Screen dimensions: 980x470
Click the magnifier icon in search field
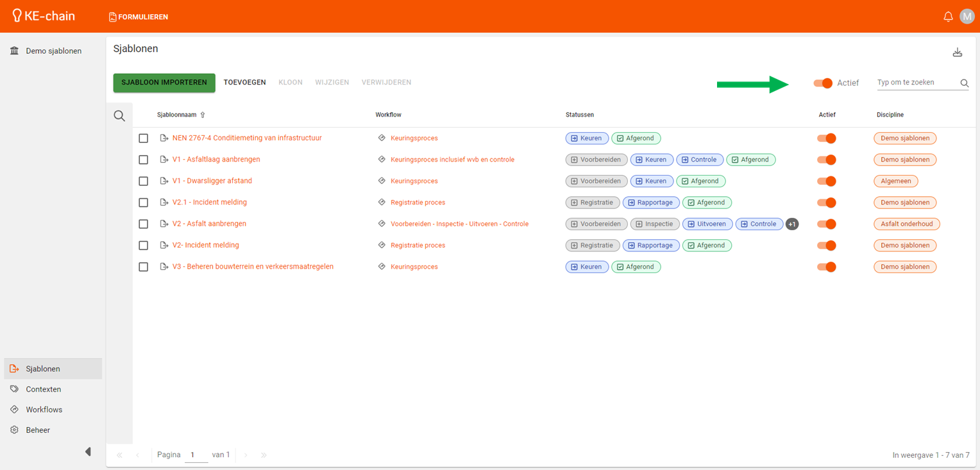964,83
